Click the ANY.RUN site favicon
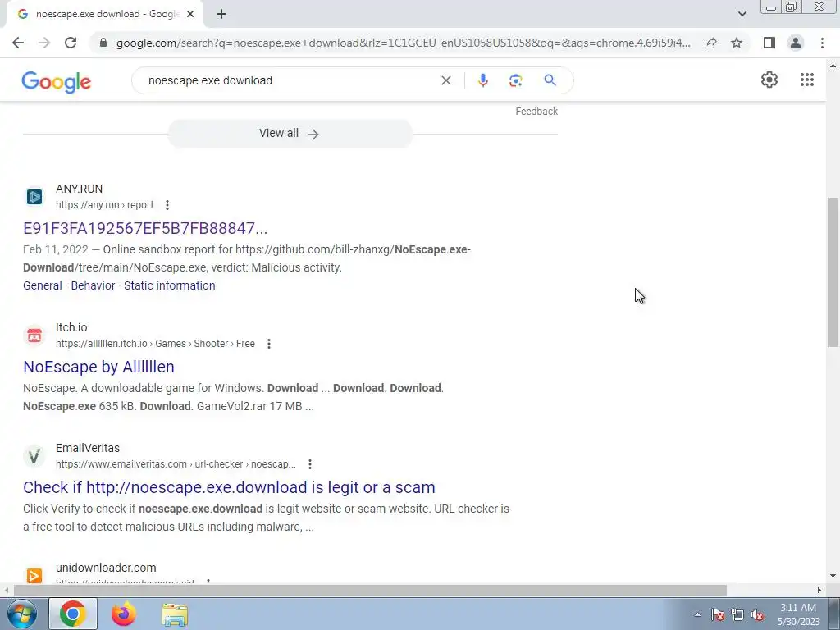Screen dimensions: 840x630 click(34, 197)
